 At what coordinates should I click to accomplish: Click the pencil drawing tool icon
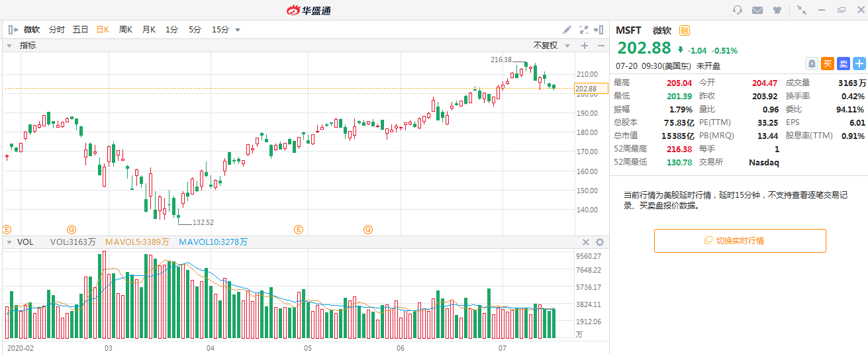pos(567,30)
